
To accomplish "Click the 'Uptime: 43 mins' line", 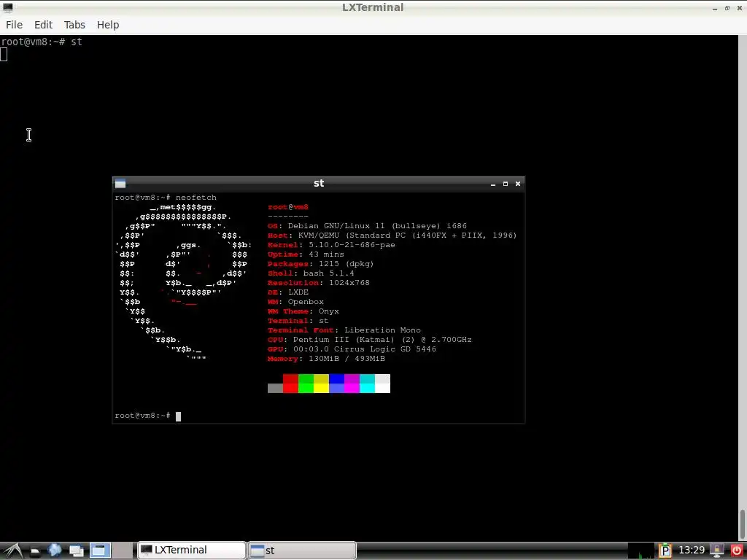I will [x=306, y=254].
